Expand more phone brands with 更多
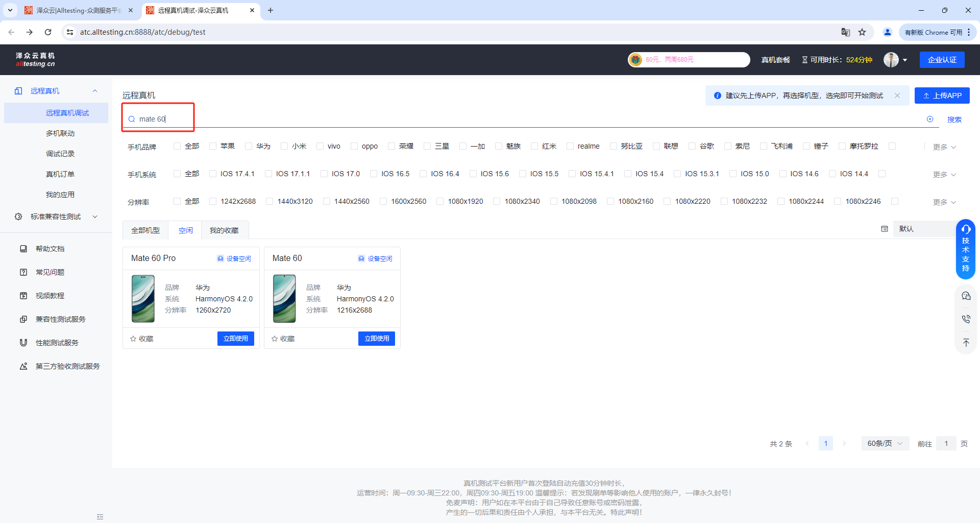The height and width of the screenshot is (523, 980). click(944, 147)
